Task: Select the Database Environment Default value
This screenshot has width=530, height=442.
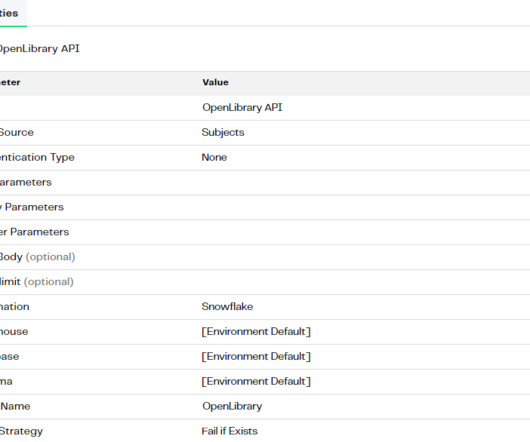Action: coord(256,357)
